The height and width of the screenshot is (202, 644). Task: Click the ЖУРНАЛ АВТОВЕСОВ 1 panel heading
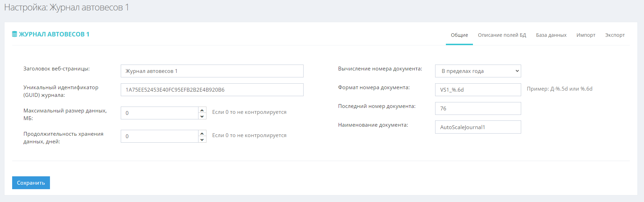54,34
